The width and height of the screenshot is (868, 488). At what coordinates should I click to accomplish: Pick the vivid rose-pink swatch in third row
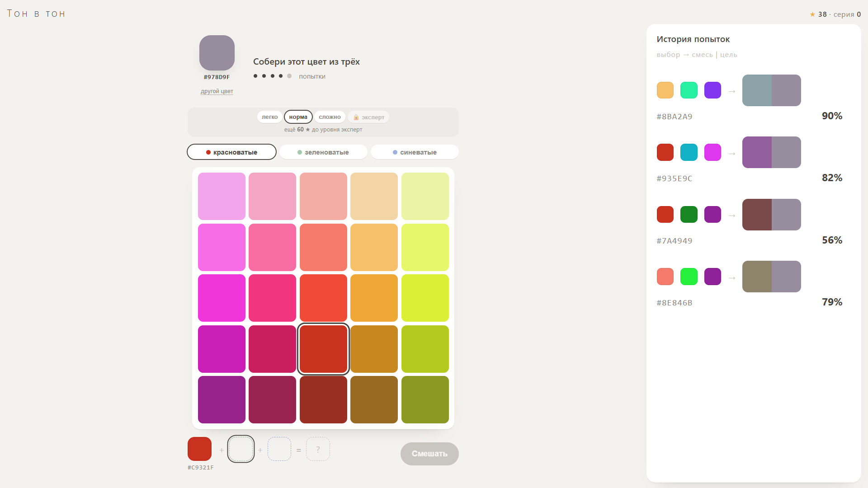[272, 298]
